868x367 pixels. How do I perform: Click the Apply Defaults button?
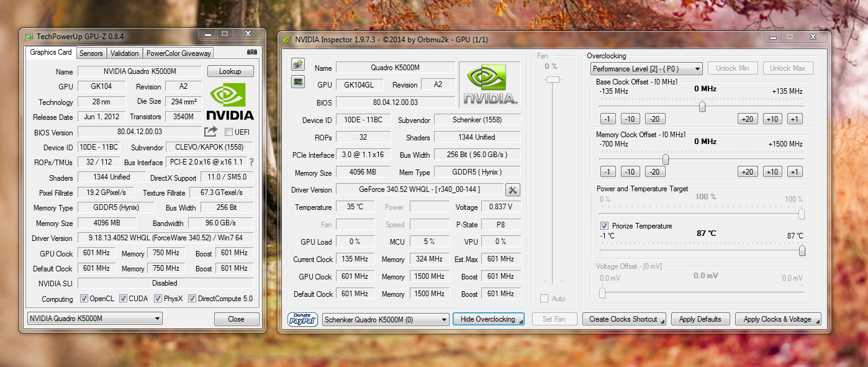(700, 319)
